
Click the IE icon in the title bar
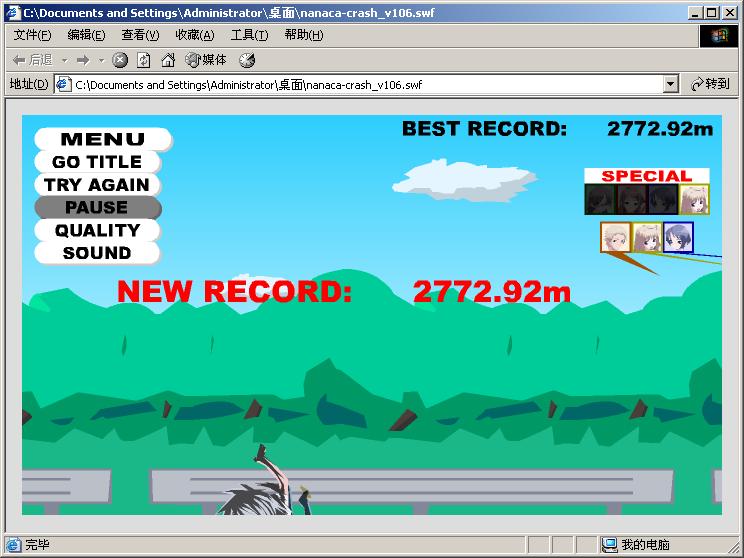point(14,12)
